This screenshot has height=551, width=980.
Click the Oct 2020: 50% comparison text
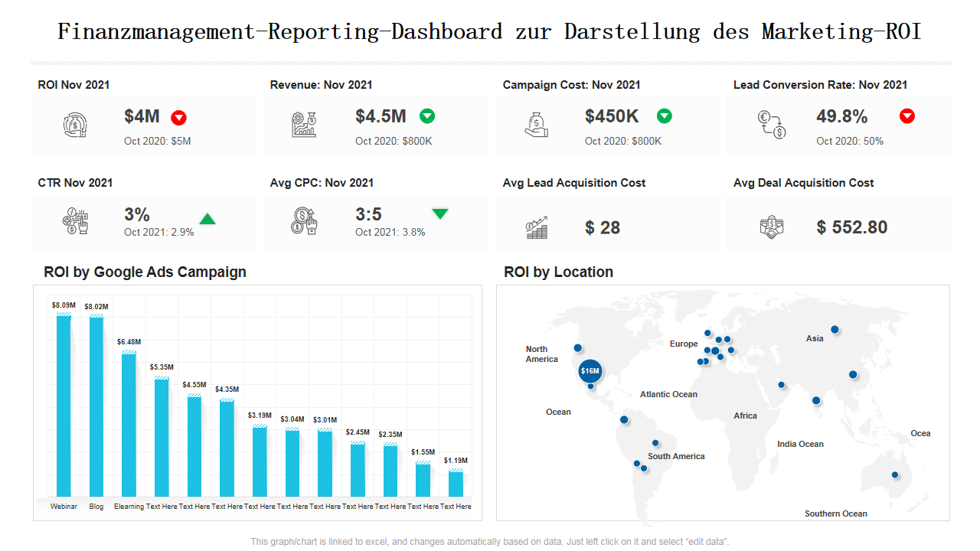point(850,141)
